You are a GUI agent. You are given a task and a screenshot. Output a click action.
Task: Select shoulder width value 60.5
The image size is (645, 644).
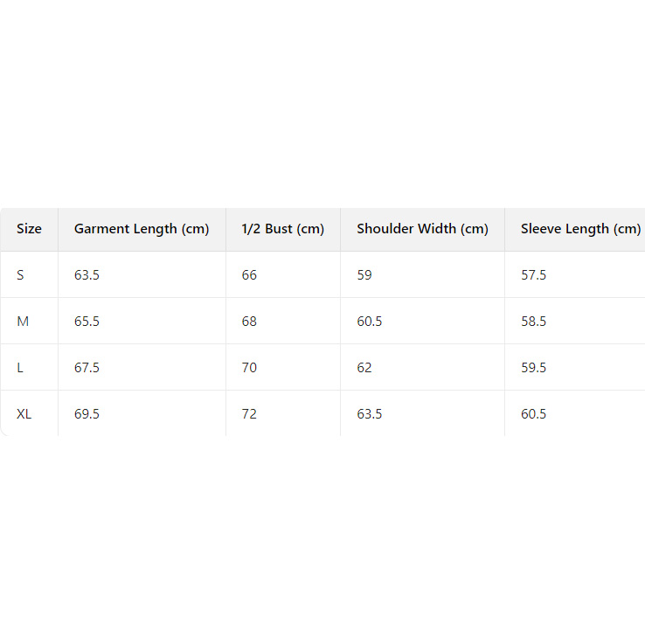pyautogui.click(x=370, y=322)
